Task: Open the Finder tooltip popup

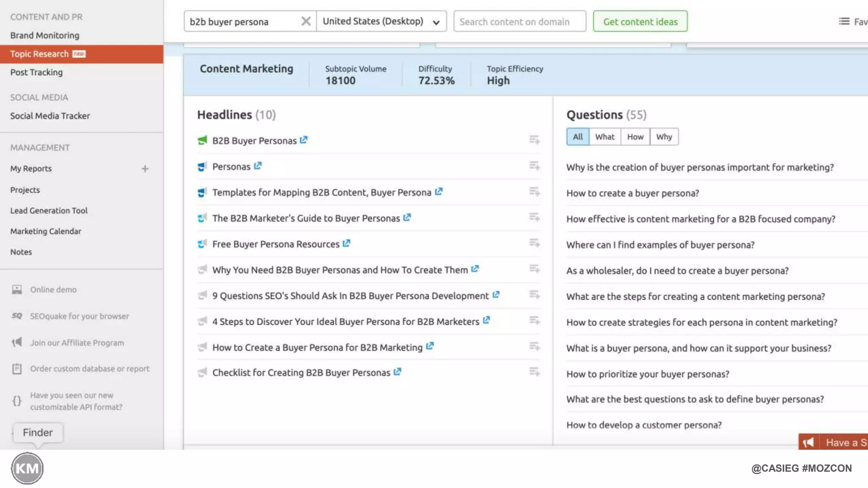Action: 38,433
